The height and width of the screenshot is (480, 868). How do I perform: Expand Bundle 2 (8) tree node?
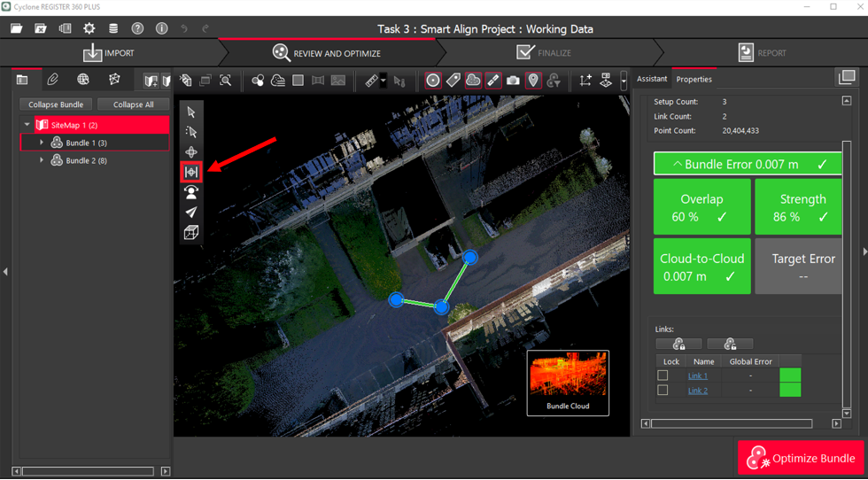42,161
